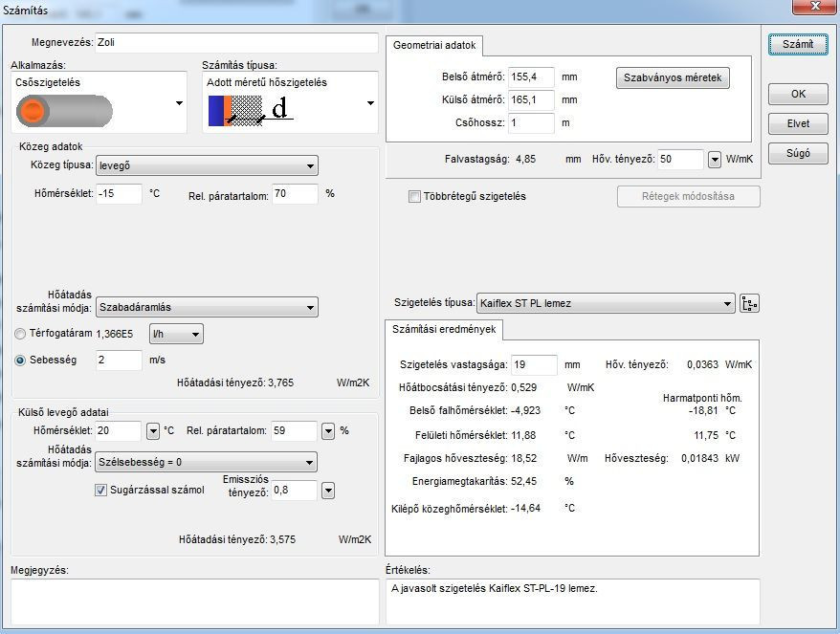Click the Megjegyzés notes text area
840x634 pixels.
(195, 601)
